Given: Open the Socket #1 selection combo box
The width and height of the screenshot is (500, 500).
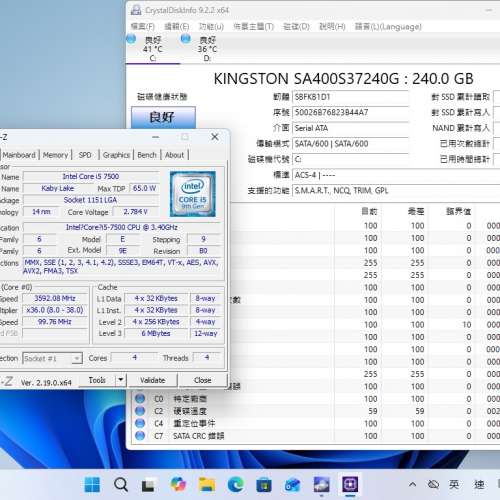Looking at the screenshot, I should pyautogui.click(x=52, y=358).
